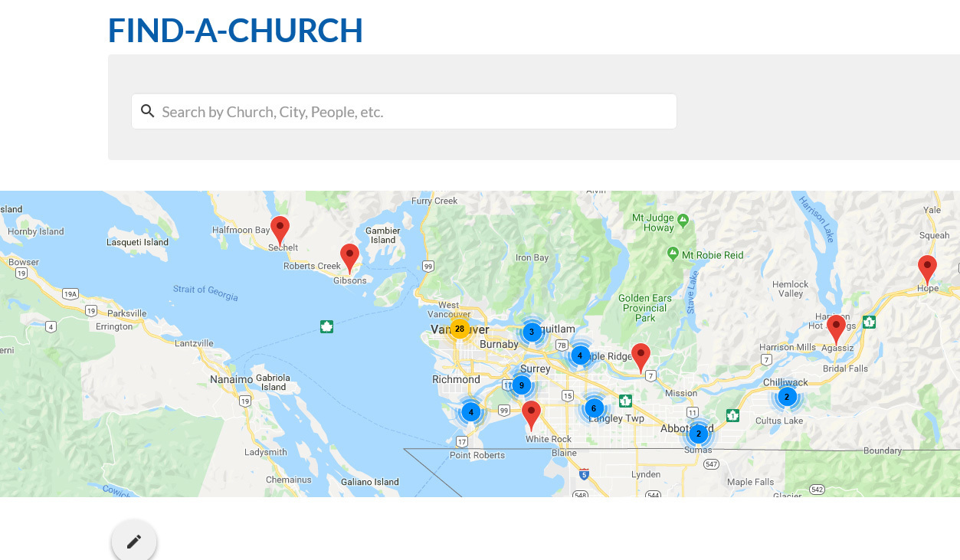Click the Find-A-Church heading
960x560 pixels.
pos(235,30)
